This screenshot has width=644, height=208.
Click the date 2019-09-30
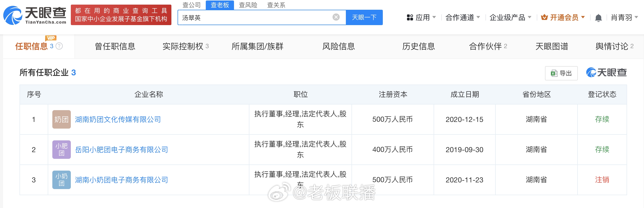464,150
